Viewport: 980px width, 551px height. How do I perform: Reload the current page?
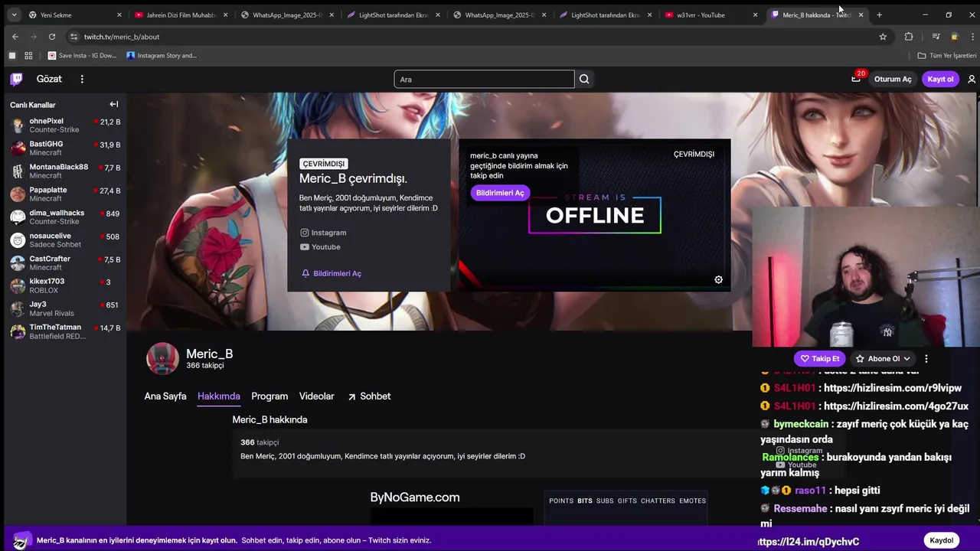click(51, 37)
